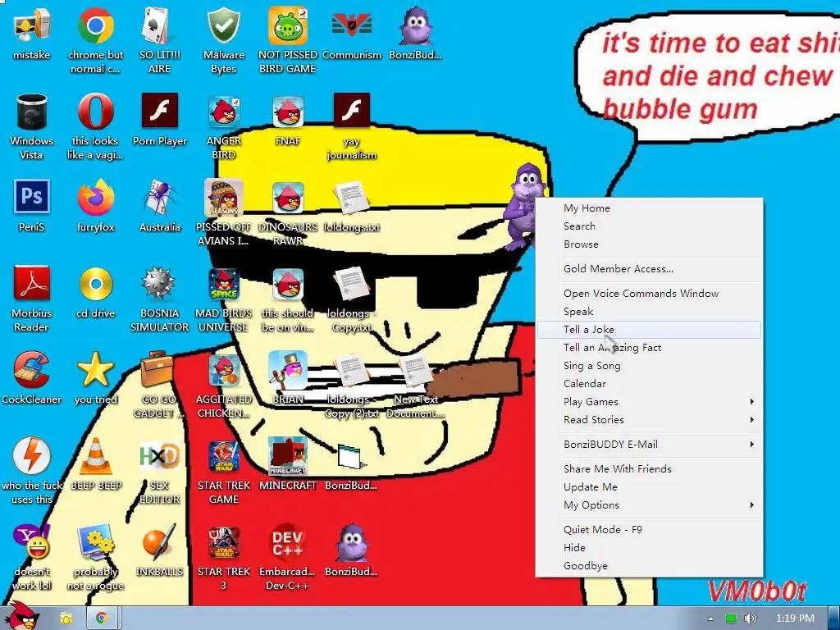Image resolution: width=840 pixels, height=630 pixels.
Task: Click the purple BonziBuddy gorilla character
Action: click(523, 207)
